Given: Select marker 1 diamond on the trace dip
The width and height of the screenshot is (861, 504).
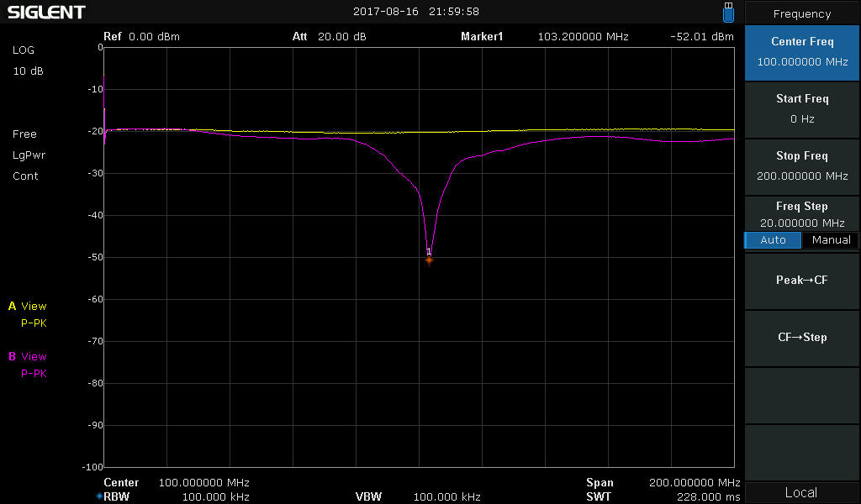Looking at the screenshot, I should click(429, 260).
